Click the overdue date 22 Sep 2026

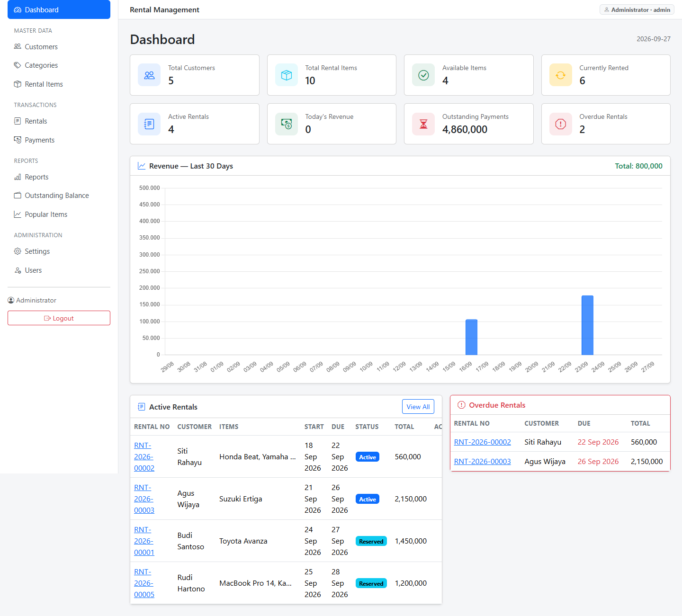pos(598,442)
